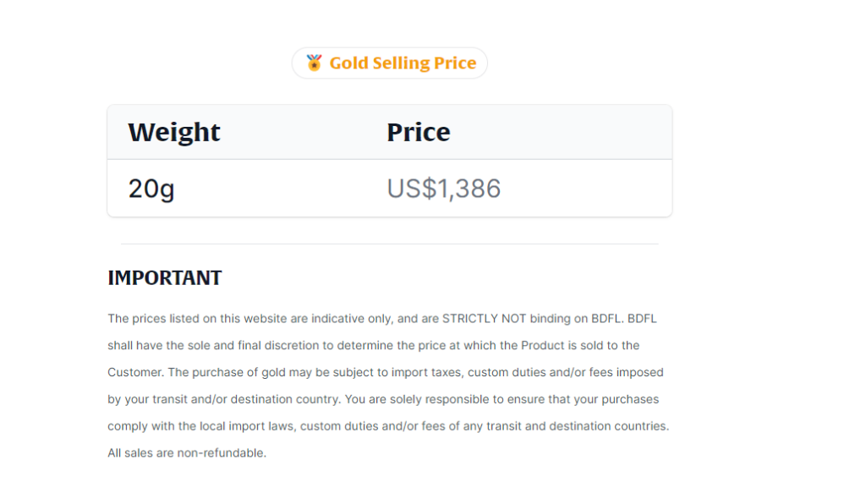Select the Gold Selling Price badge text
This screenshot has height=504, width=866.
[x=403, y=63]
